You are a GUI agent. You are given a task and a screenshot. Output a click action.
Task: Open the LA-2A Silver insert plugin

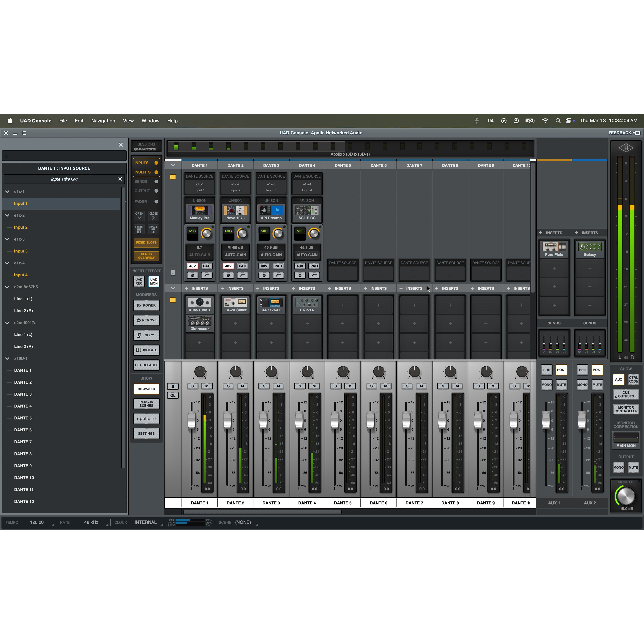click(x=235, y=305)
